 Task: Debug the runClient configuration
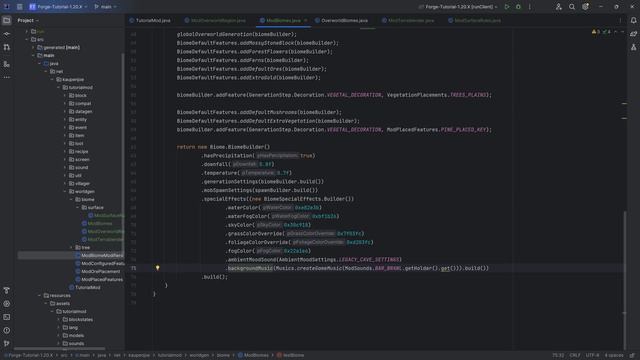tap(518, 7)
